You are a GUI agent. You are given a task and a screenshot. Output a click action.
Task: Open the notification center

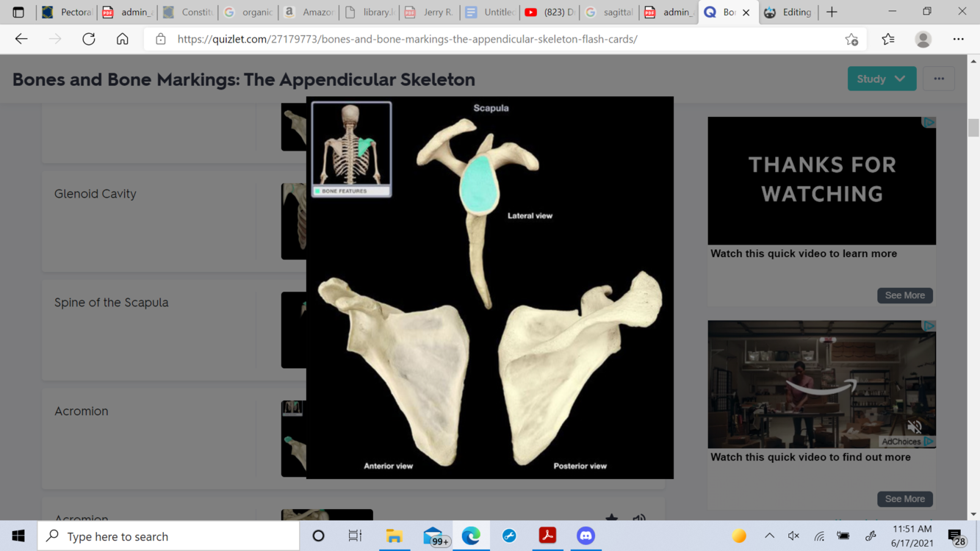[x=956, y=537]
